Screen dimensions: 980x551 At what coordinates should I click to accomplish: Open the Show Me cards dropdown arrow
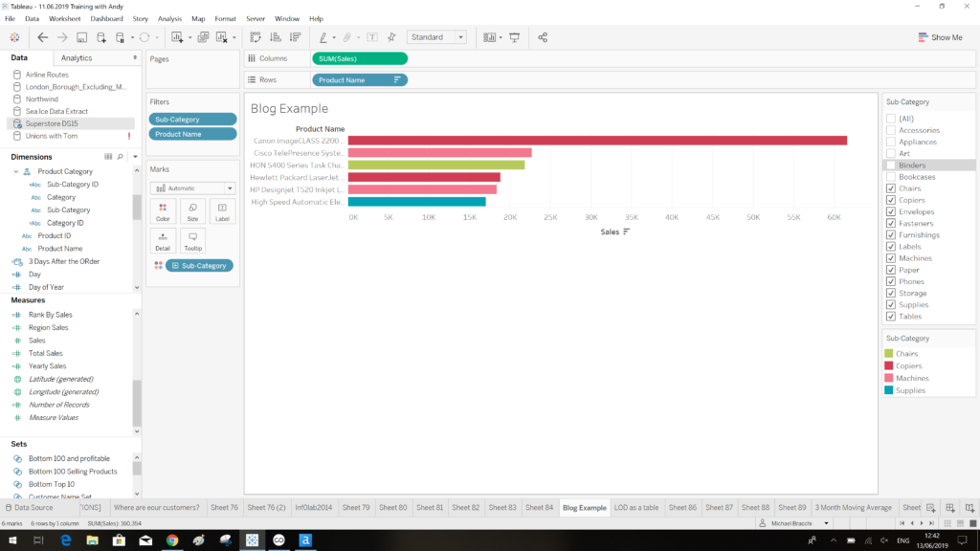click(501, 37)
